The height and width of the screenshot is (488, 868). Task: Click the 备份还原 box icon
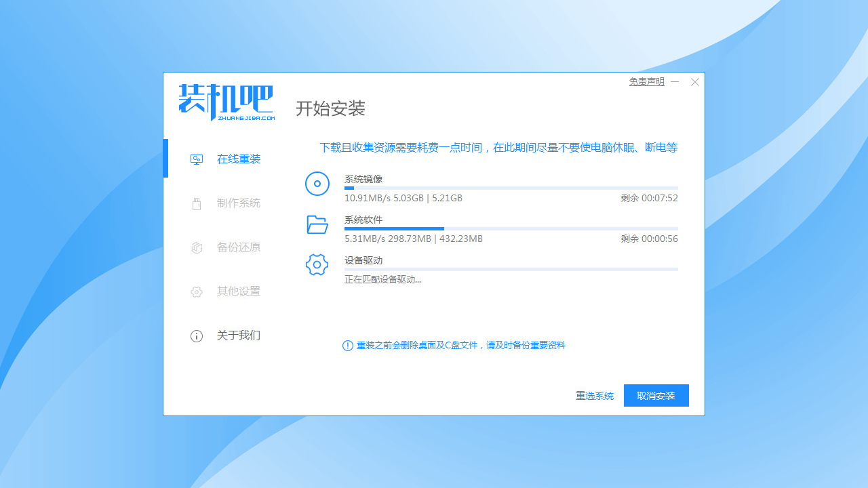197,247
